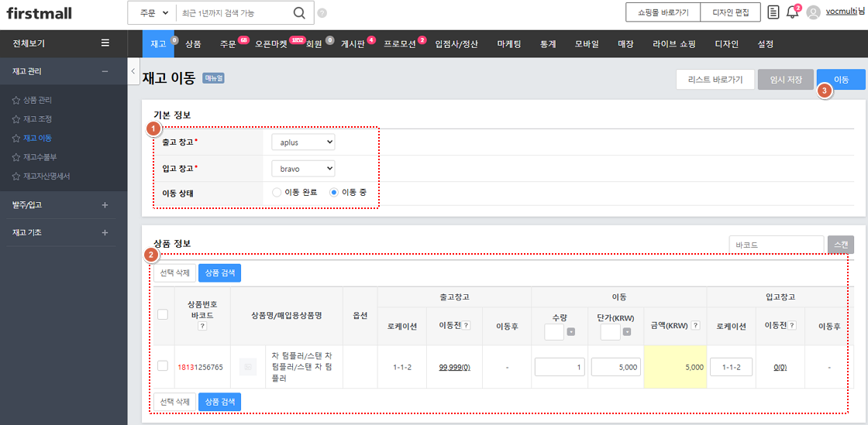Click the upper 상품 검색 button
This screenshot has height=425, width=868.
tap(220, 273)
